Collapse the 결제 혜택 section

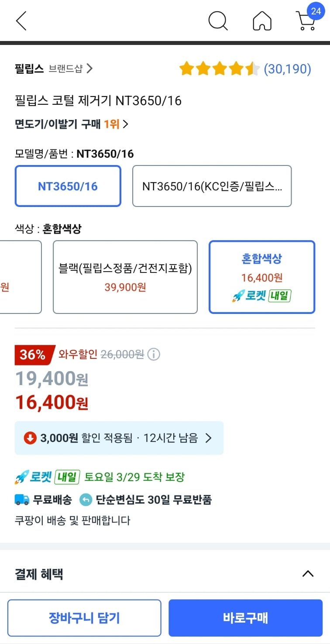point(308,574)
